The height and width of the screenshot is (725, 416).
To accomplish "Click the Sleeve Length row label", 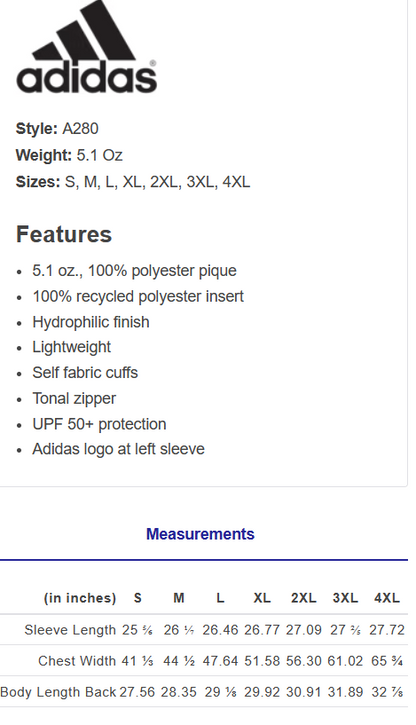I will pos(70,630).
